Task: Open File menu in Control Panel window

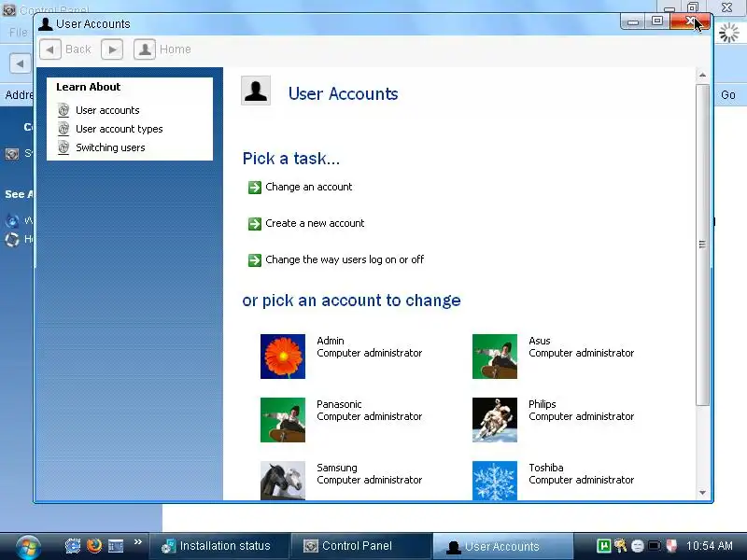Action: click(x=18, y=33)
